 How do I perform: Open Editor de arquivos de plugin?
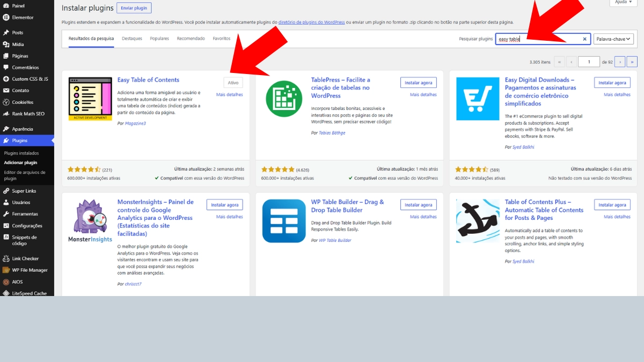point(25,175)
